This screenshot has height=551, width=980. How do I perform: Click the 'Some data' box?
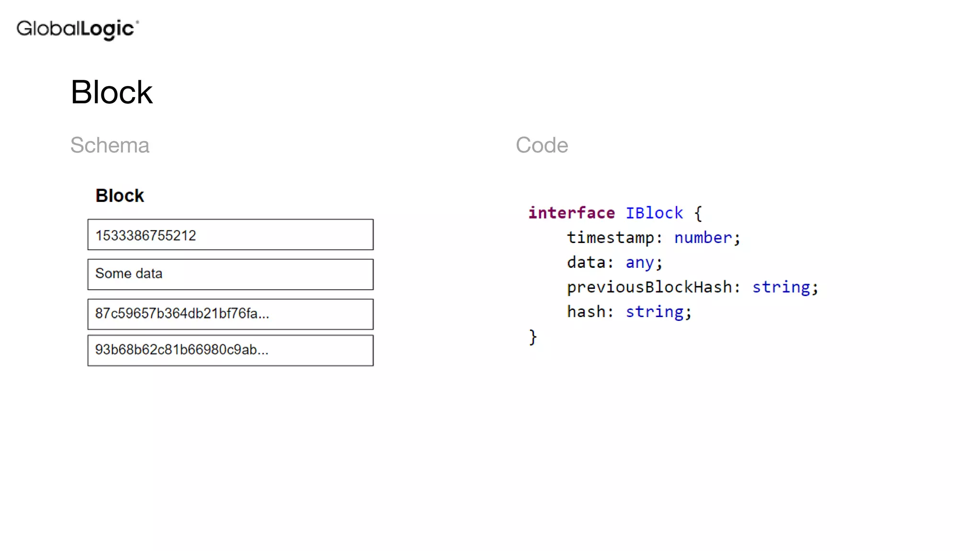[230, 274]
